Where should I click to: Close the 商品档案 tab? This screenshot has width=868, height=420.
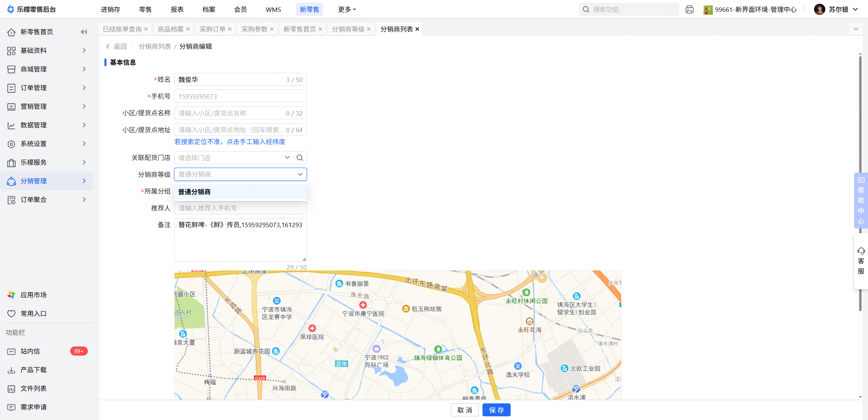[188, 29]
